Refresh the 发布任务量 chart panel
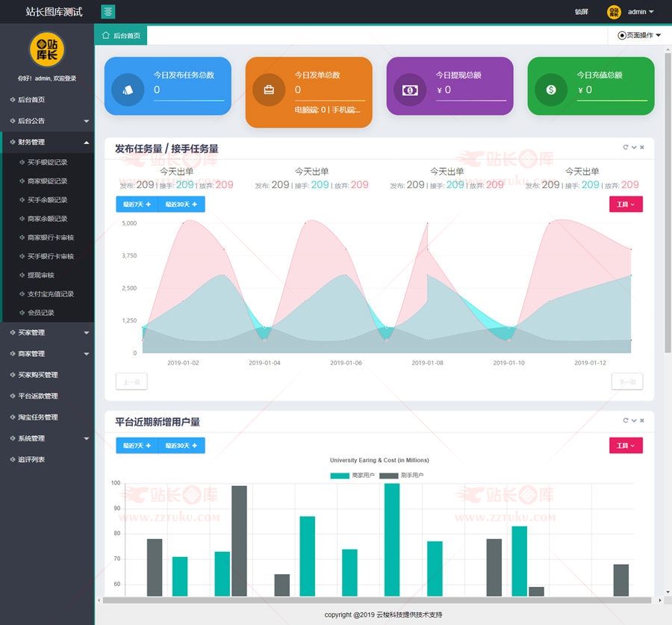672x625 pixels. click(x=626, y=147)
